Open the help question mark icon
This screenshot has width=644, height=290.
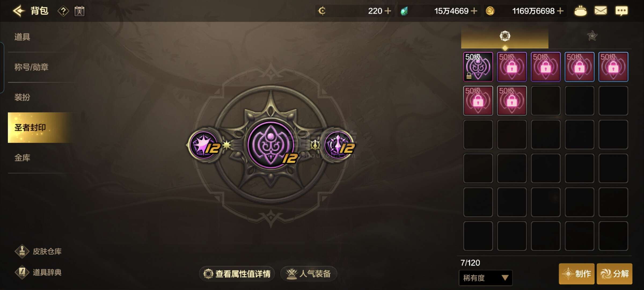[63, 11]
